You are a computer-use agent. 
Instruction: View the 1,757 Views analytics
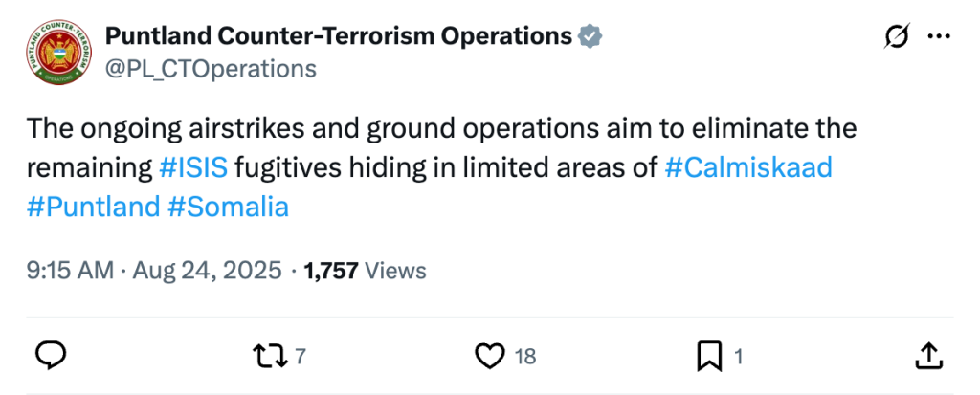point(365,271)
